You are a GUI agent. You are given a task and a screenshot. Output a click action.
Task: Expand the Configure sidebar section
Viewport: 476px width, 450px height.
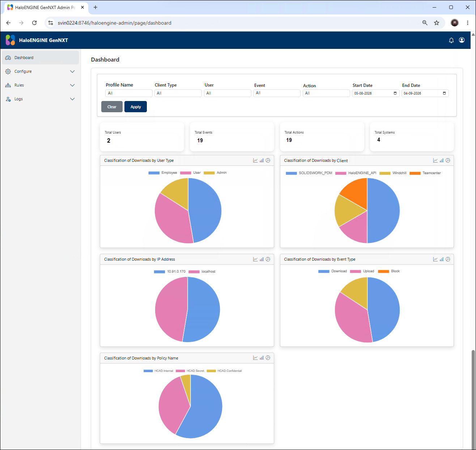pyautogui.click(x=40, y=71)
